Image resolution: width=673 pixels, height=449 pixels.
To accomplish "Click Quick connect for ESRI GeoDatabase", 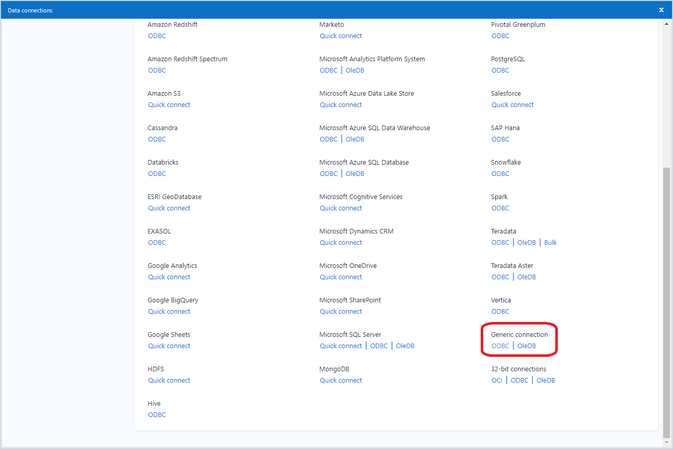I will pyautogui.click(x=169, y=208).
